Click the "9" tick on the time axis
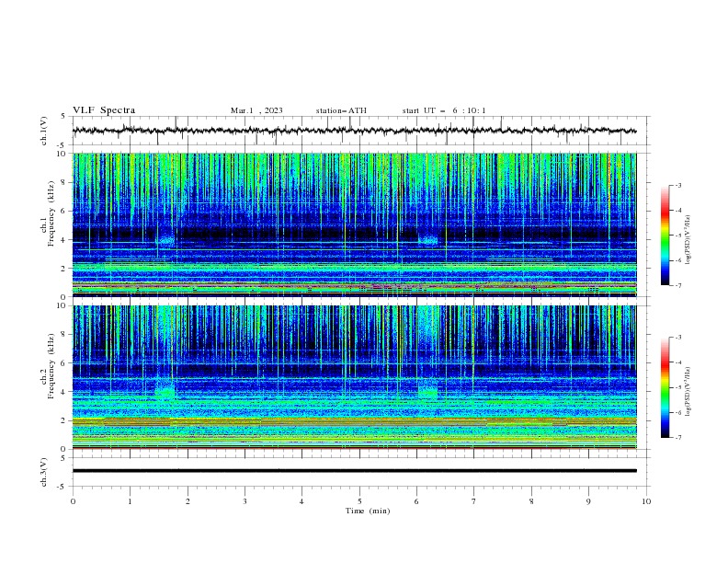 (588, 501)
